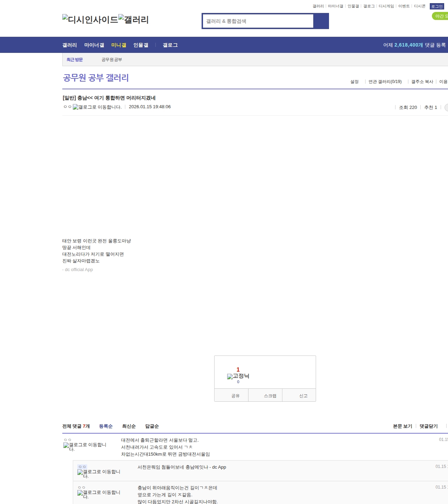Copy the gallery address with 갤주소 복사
This screenshot has width=448, height=504.
point(422,81)
